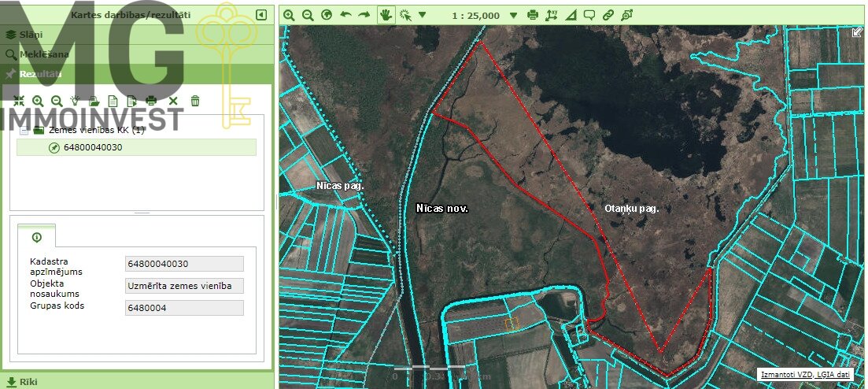Go back to previous map extent
Image resolution: width=868 pixels, height=389 pixels.
(345, 15)
